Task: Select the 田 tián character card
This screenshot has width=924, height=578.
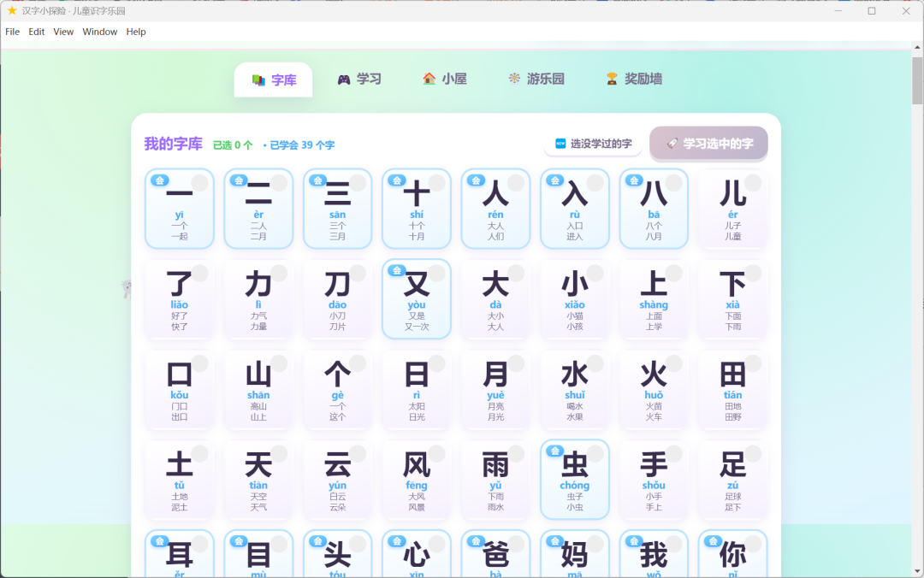Action: coord(732,389)
